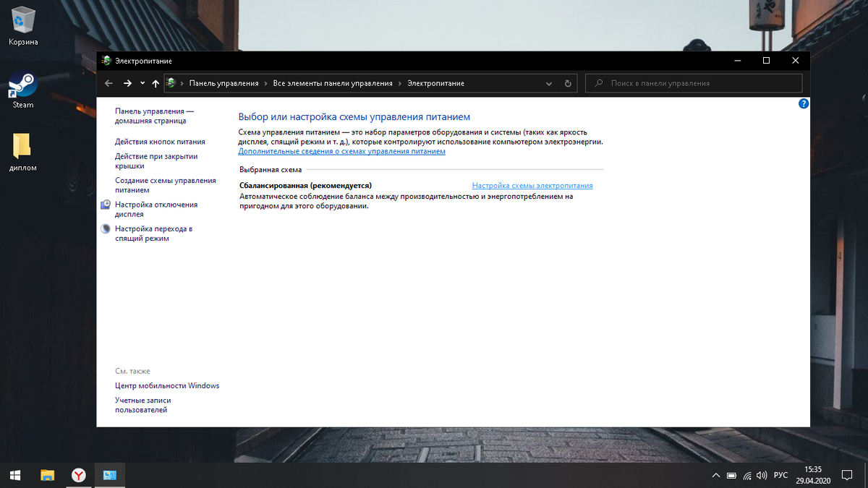Go back with the left arrow
Screen dimensions: 868x488
tap(109, 83)
